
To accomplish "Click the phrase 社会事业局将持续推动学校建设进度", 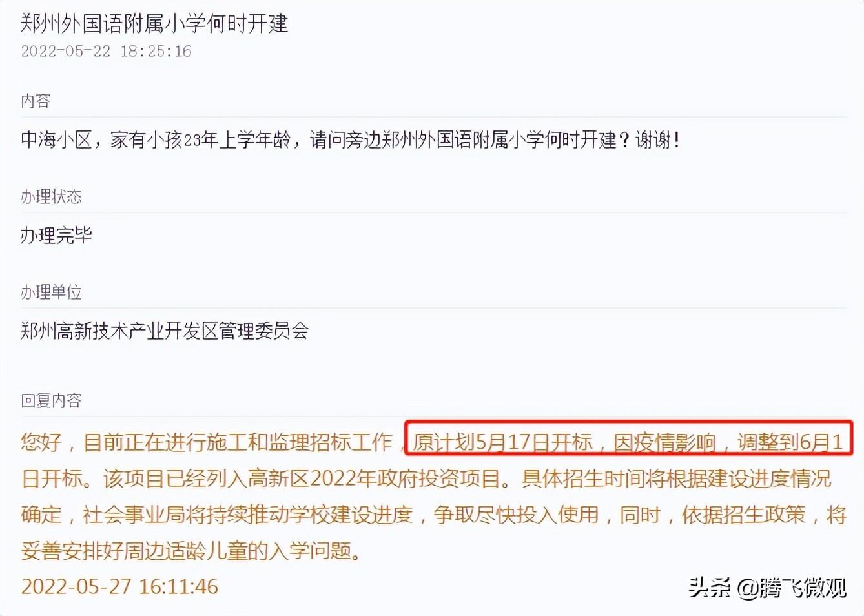I will [x=248, y=515].
